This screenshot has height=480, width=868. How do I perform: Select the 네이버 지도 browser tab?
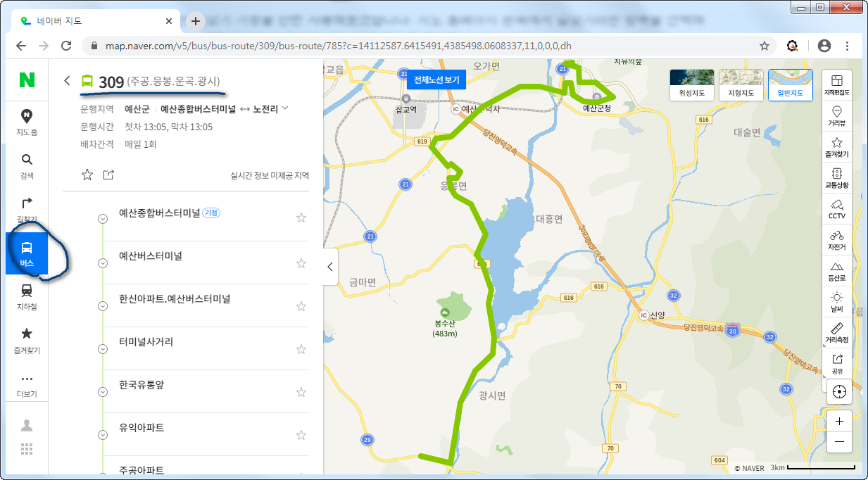click(95, 21)
